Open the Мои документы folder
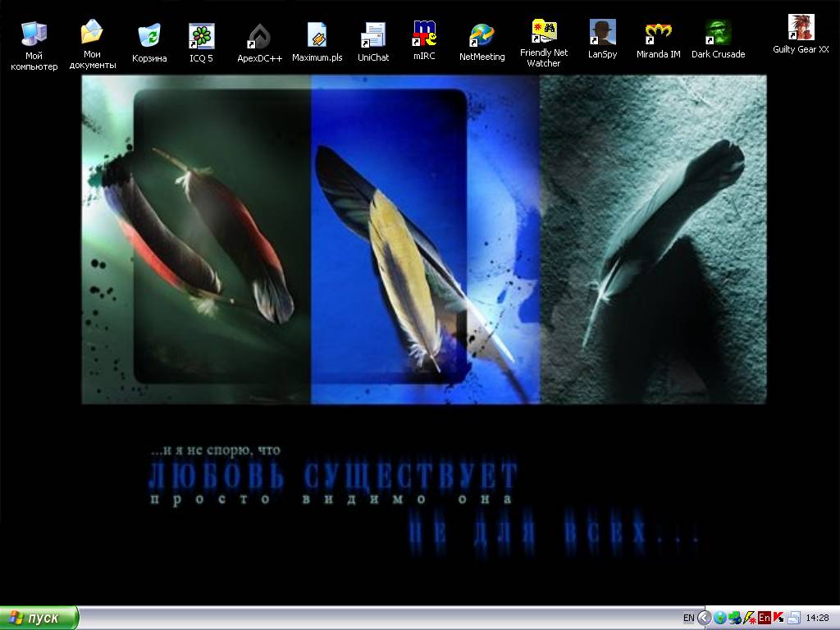This screenshot has width=840, height=630. point(92,33)
